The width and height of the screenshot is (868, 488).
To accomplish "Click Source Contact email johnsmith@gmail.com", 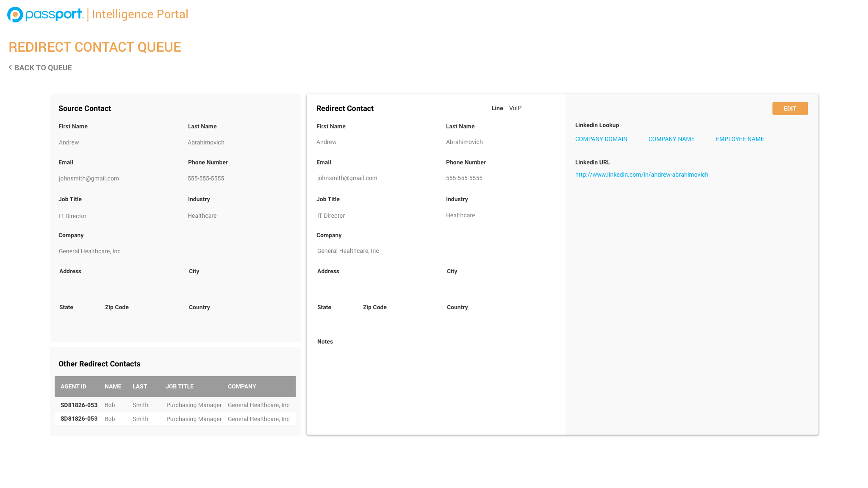I will (89, 178).
